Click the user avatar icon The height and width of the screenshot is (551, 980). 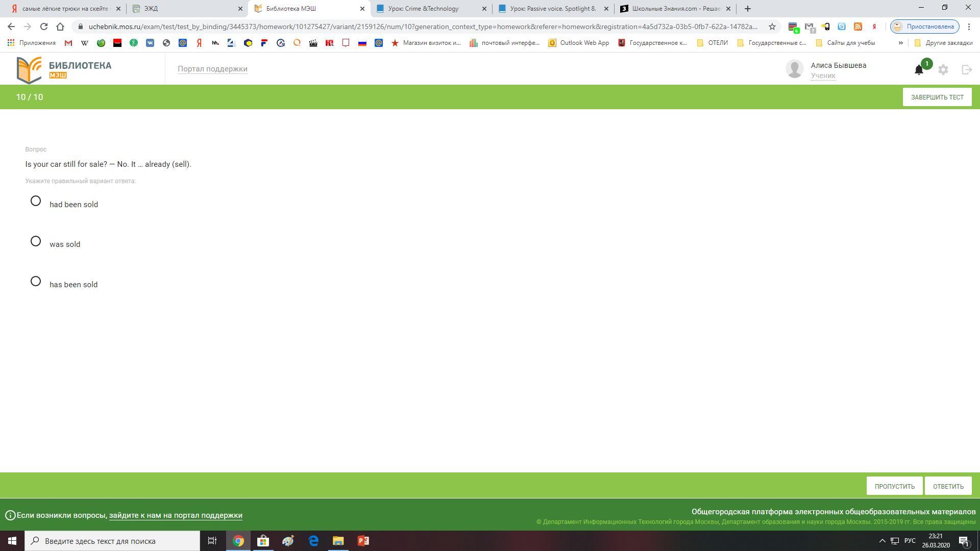point(794,69)
